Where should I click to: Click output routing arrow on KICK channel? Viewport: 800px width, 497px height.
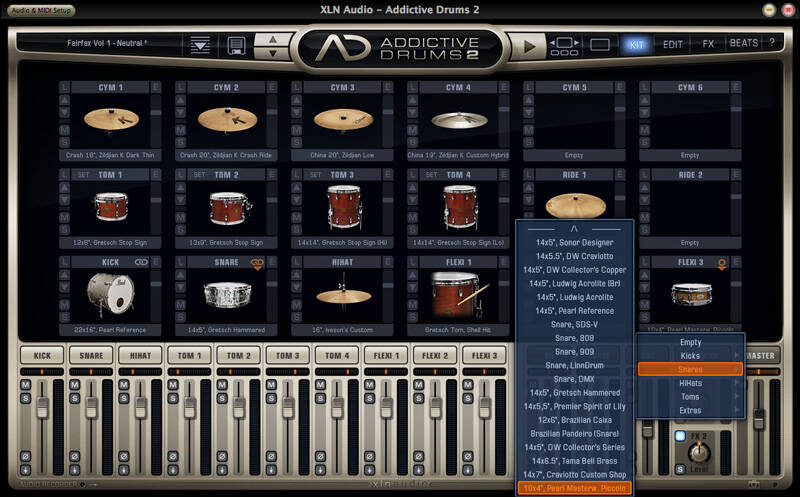pyautogui.click(x=26, y=470)
